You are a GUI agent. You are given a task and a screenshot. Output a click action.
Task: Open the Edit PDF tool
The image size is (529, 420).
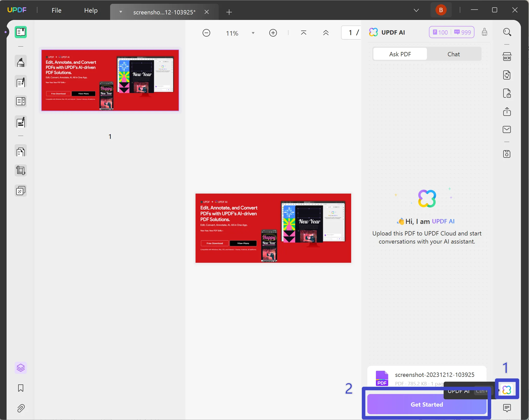point(21,82)
